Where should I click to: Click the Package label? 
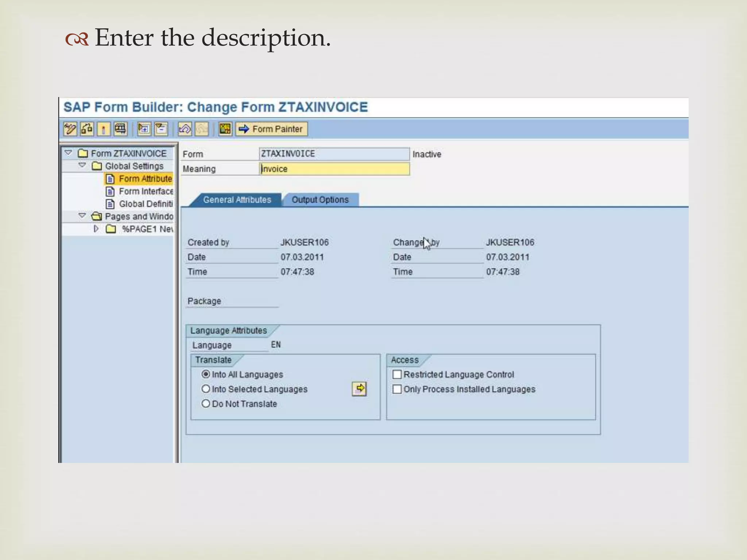tap(204, 301)
